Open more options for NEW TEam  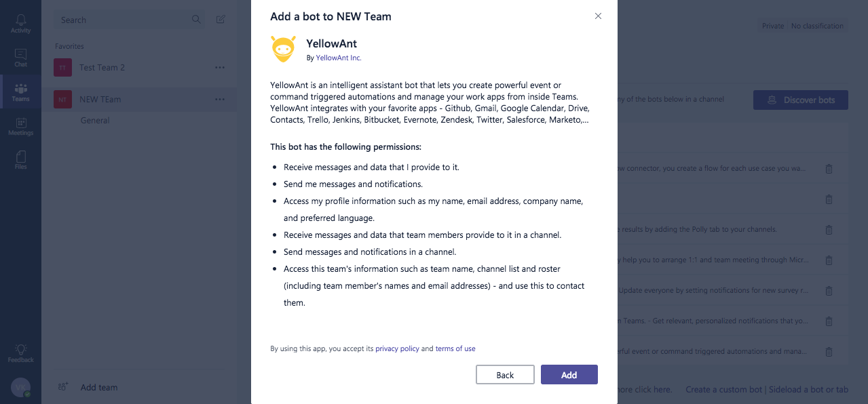click(x=220, y=100)
